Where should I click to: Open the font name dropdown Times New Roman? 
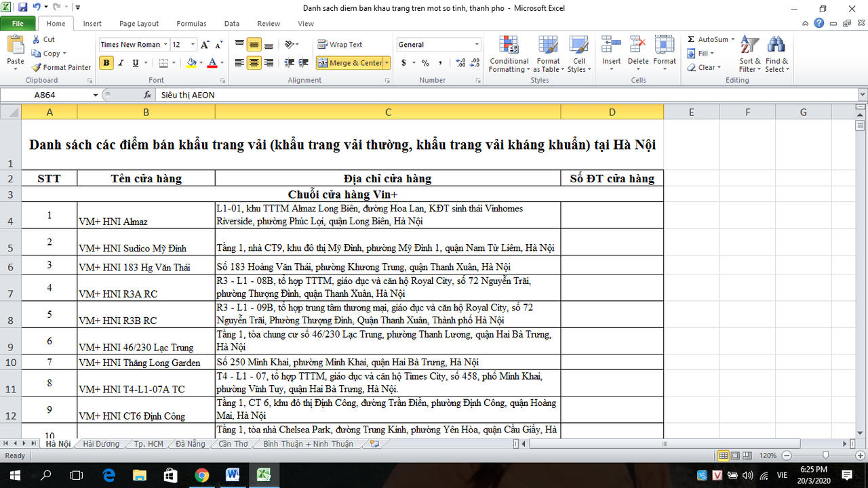point(165,45)
